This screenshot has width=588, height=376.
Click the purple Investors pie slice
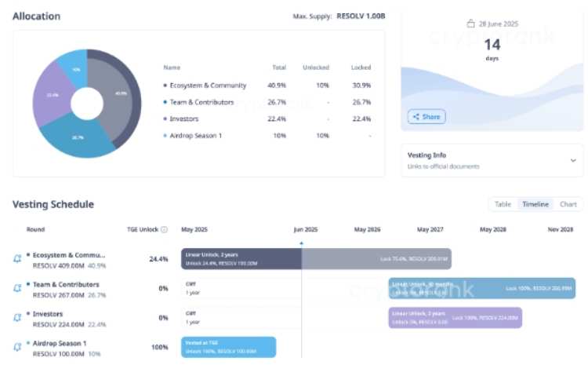(x=50, y=94)
